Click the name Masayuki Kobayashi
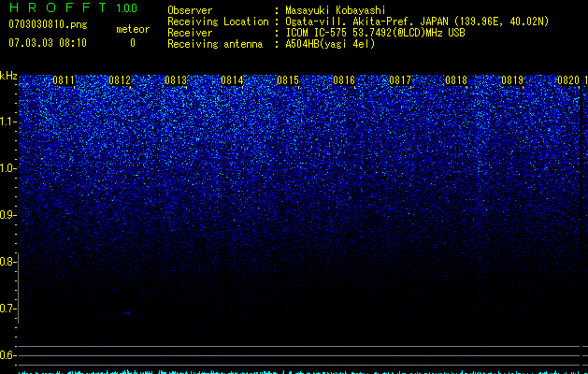 click(x=336, y=10)
